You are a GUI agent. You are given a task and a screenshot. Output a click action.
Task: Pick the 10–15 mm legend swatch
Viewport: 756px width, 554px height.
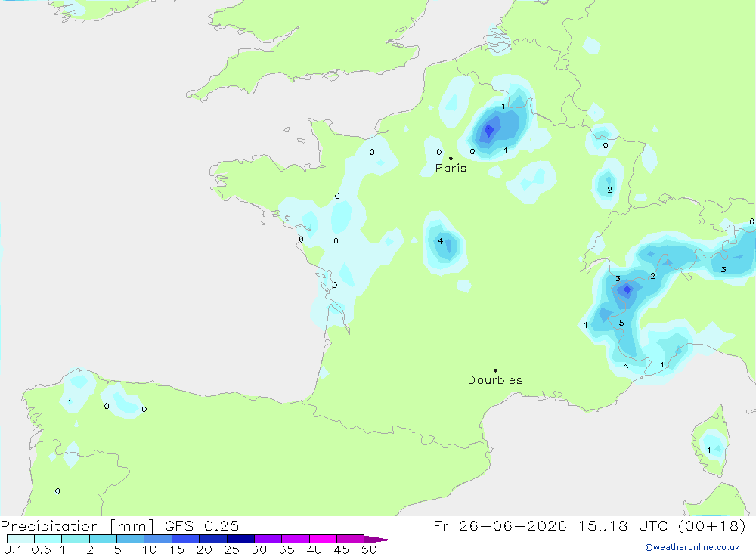158,539
